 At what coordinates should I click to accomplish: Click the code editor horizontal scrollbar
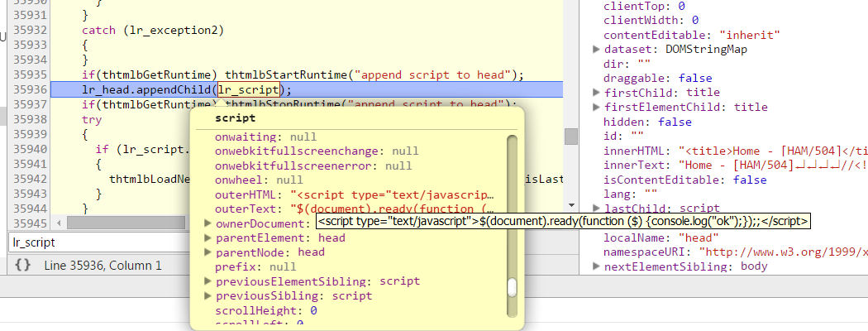125,223
